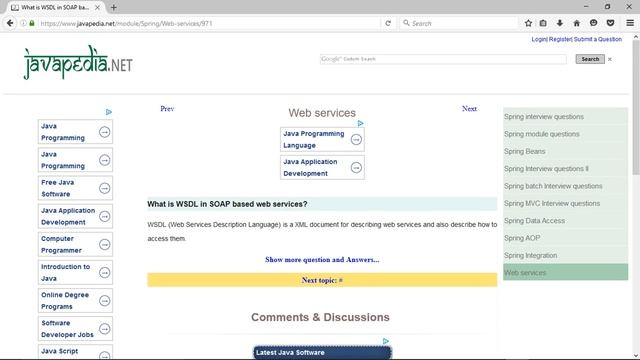Viewport: 640px width, 360px height.
Task: Click arrow icon on center Java Programming Language ad
Action: point(356,140)
